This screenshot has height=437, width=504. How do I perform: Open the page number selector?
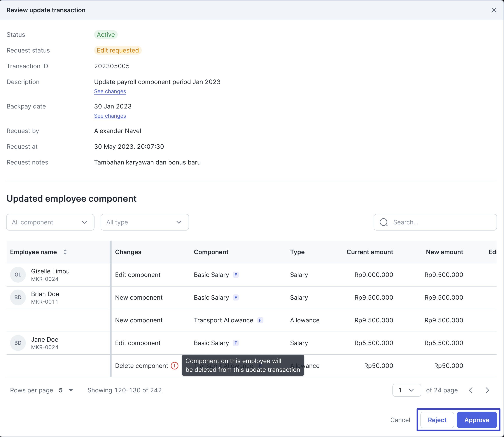coord(406,390)
